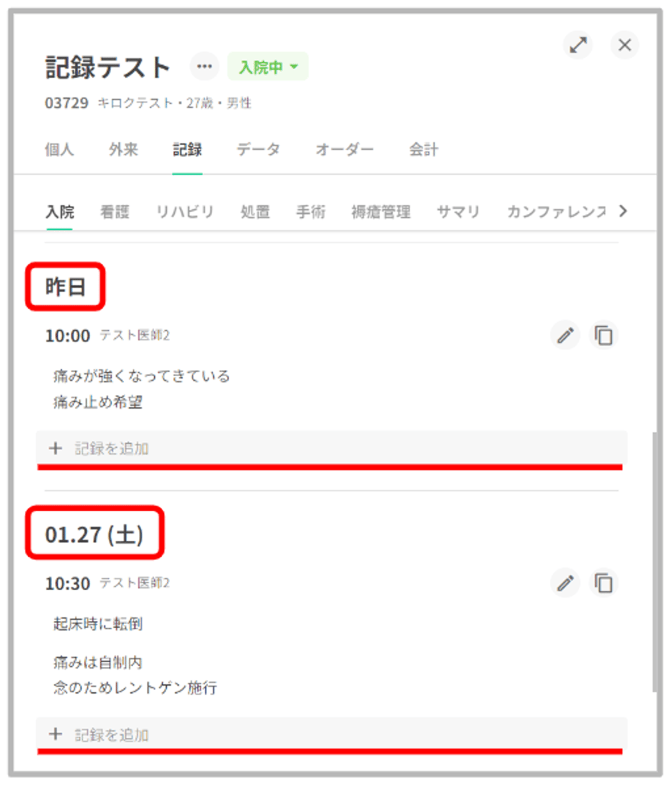Open the 入院中 status dropdown
This screenshot has width=672, height=785.
pos(268,67)
